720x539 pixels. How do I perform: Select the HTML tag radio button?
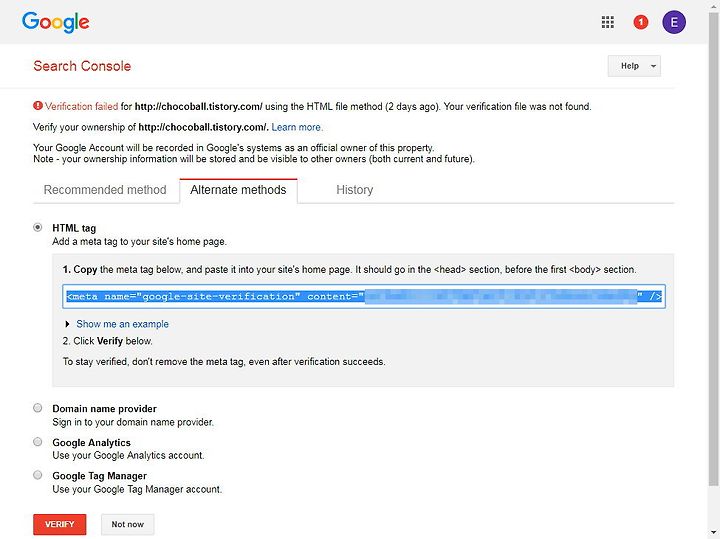point(38,227)
